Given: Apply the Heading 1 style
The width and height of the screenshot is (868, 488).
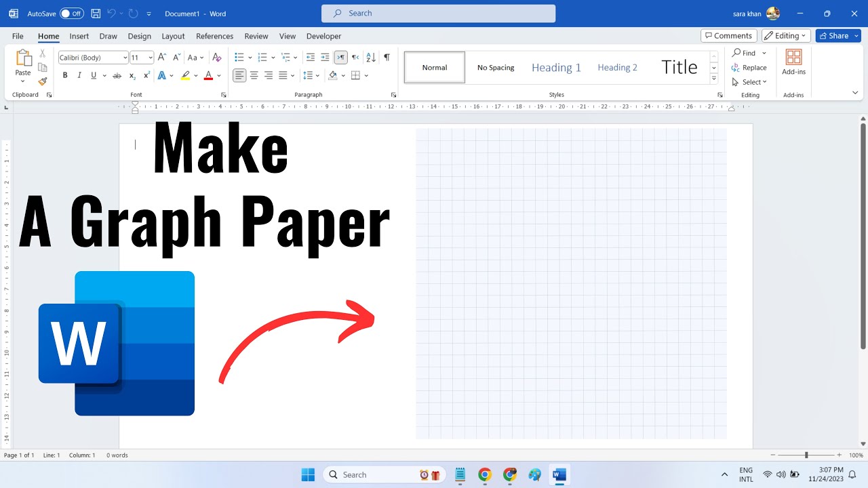Looking at the screenshot, I should [x=556, y=67].
